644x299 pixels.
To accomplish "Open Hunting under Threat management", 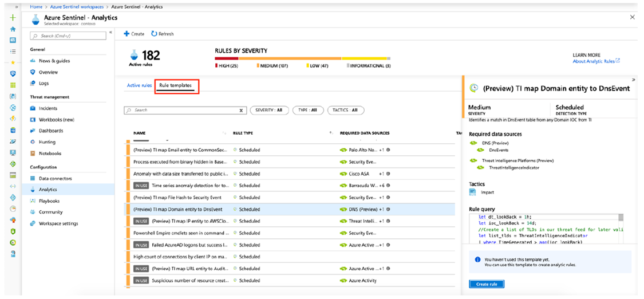I will click(x=47, y=142).
